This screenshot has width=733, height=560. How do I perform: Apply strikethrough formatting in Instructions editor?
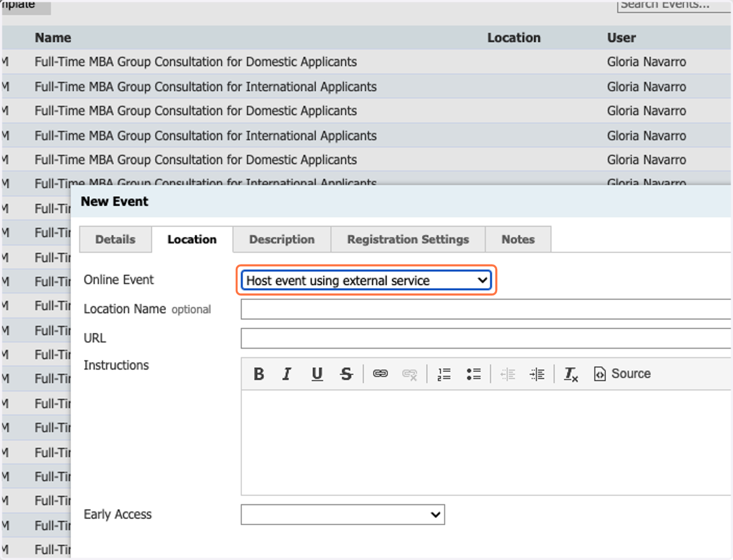tap(346, 374)
